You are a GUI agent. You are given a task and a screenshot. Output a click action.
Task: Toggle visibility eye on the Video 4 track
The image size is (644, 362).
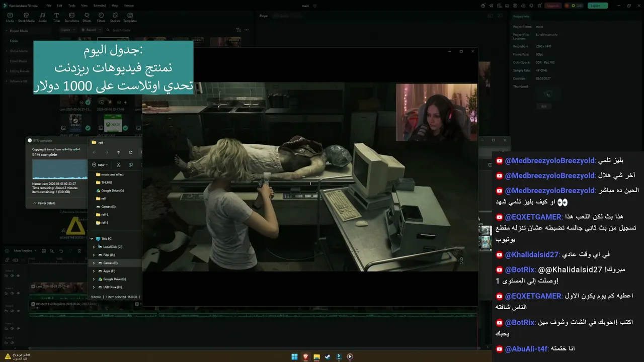[18, 276]
